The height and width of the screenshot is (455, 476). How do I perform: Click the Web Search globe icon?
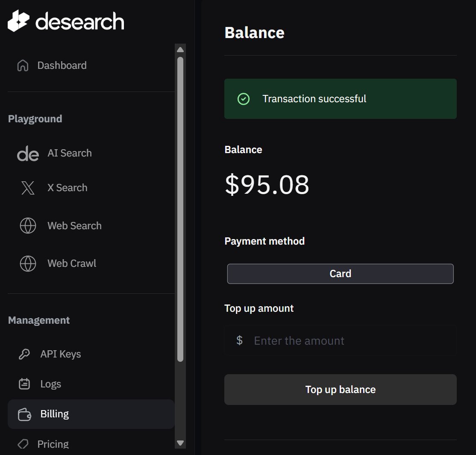pos(28,226)
